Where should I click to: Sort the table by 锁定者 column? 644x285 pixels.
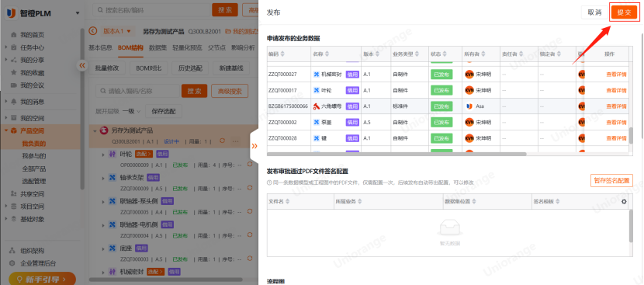tap(558, 54)
